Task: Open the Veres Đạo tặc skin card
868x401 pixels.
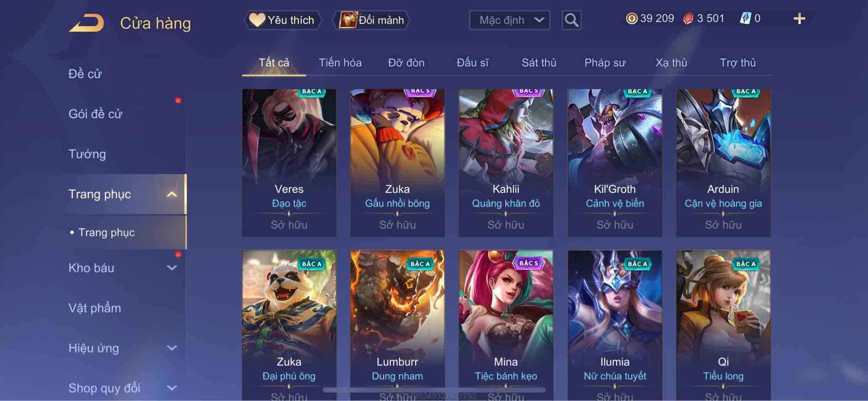Action: click(289, 163)
